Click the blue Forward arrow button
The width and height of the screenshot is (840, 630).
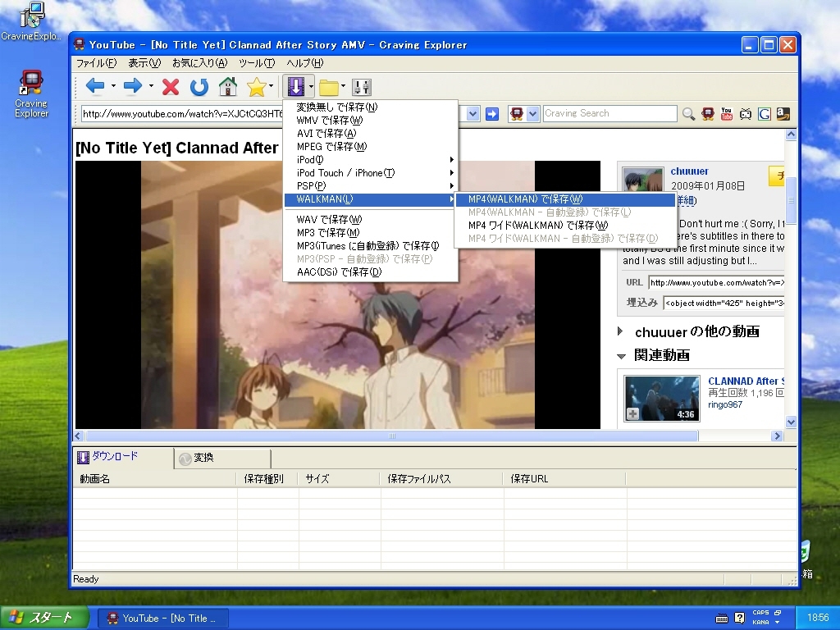click(x=133, y=86)
